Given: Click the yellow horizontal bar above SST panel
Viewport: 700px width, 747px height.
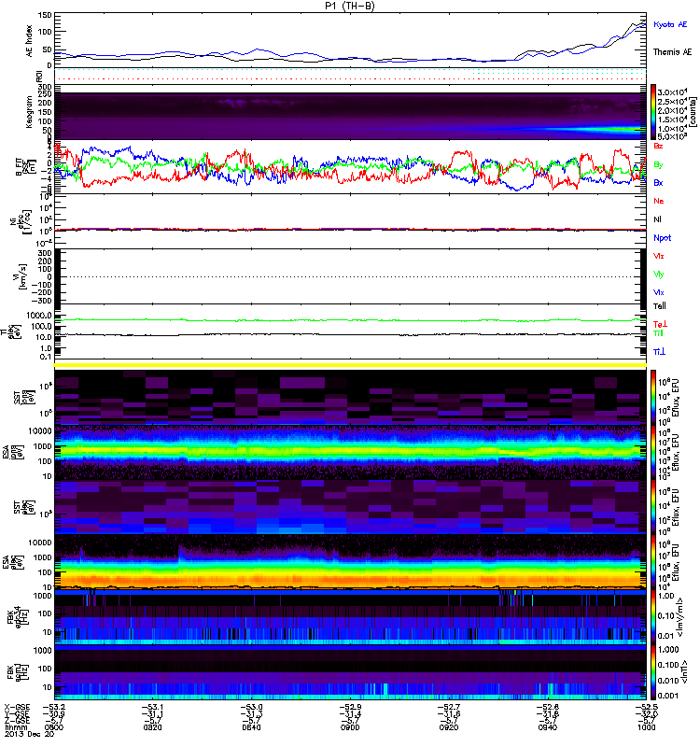Looking at the screenshot, I should pos(350,365).
